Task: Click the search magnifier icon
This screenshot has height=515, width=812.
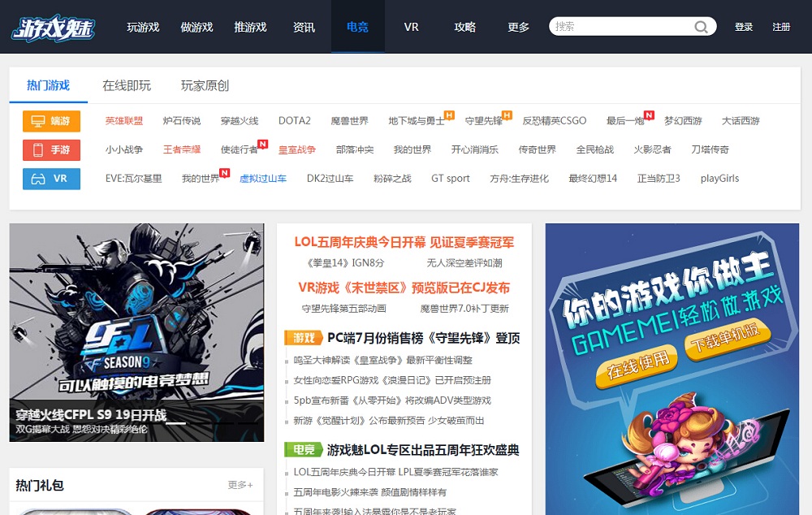Action: tap(701, 27)
